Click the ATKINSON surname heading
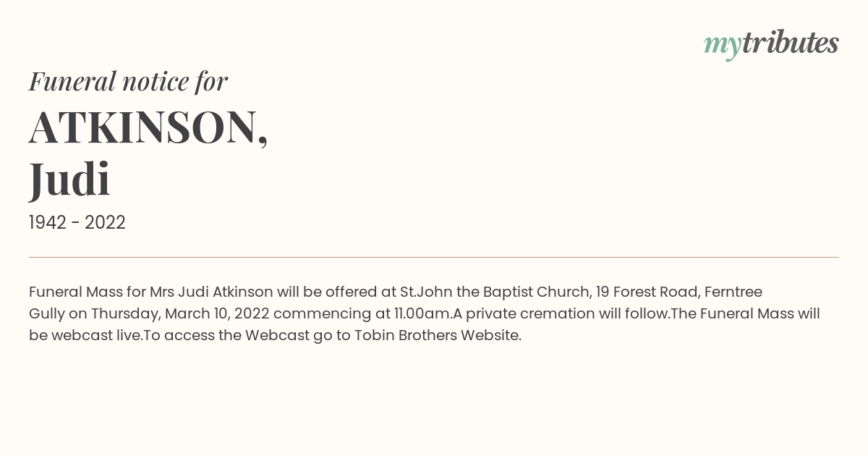The image size is (868, 456). 148,128
